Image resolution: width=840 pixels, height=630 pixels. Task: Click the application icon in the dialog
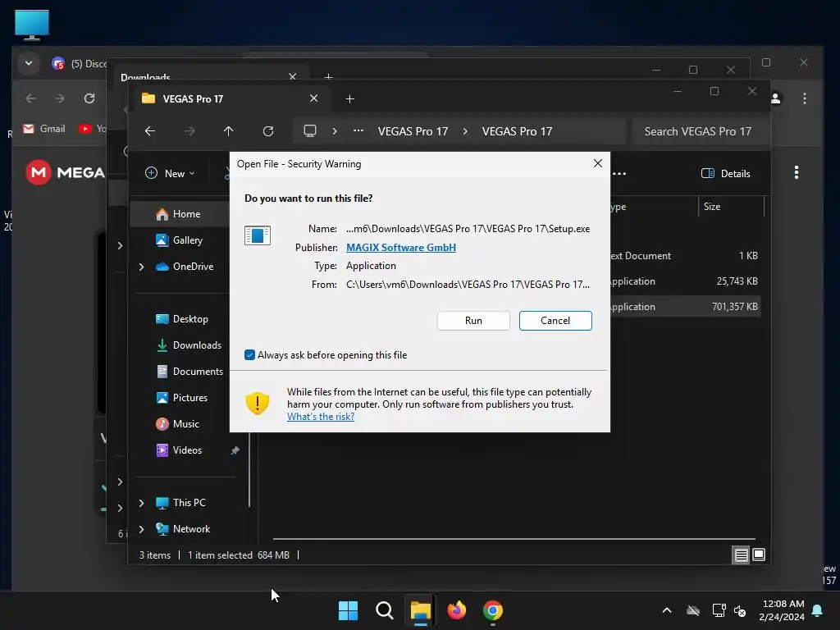(x=257, y=235)
